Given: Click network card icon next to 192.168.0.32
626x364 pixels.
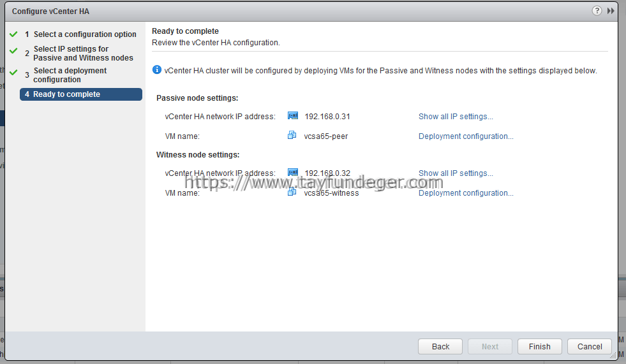Looking at the screenshot, I should coord(293,172).
